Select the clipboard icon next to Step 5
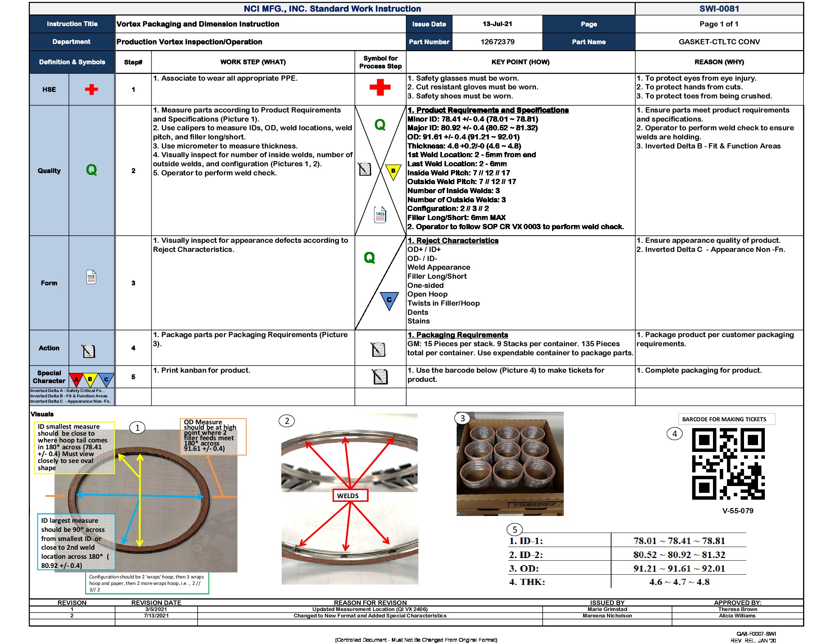 tap(379, 377)
